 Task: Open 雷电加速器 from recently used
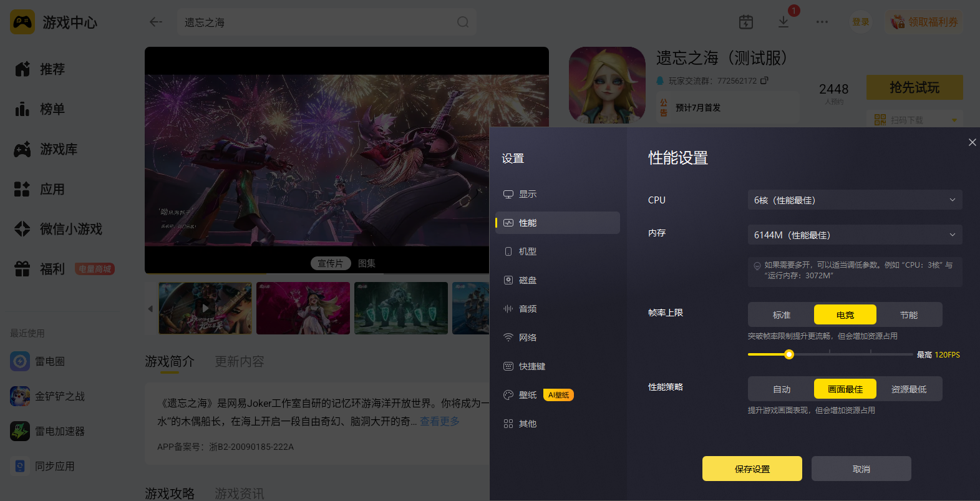[47, 431]
